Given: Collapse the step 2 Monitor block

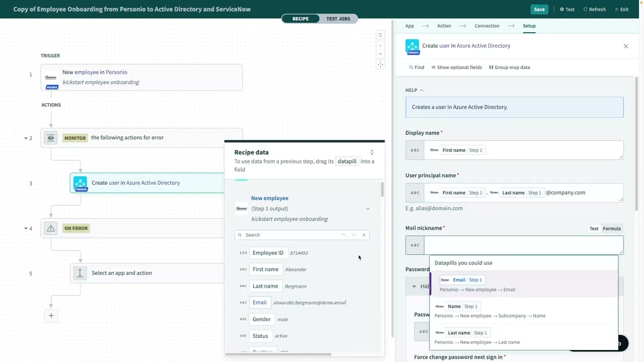Looking at the screenshot, I should tap(26, 138).
